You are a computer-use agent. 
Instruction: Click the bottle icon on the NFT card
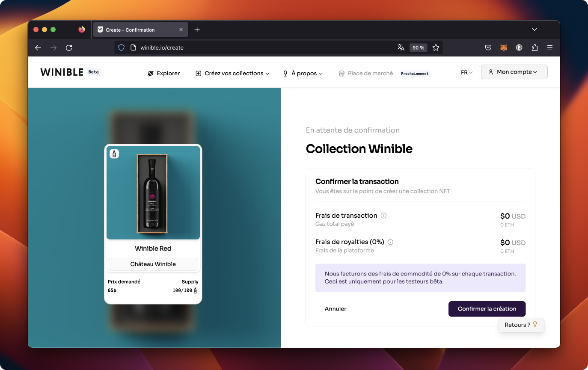[x=114, y=154]
